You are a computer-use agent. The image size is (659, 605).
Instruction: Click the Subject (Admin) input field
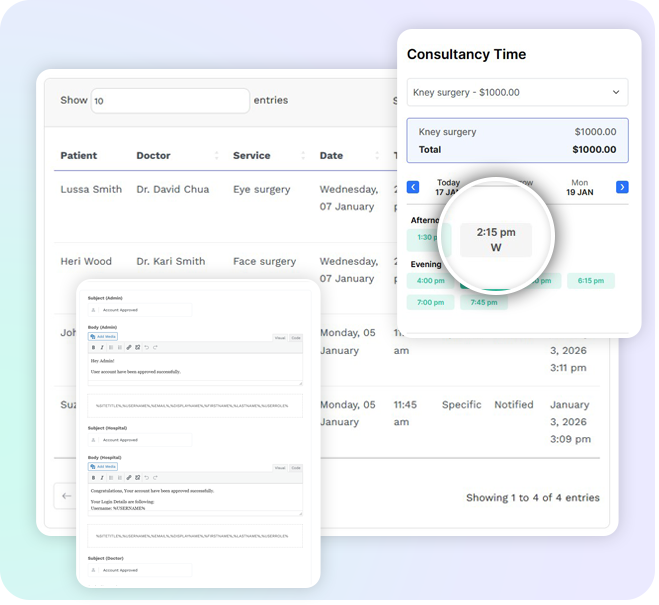(x=140, y=310)
